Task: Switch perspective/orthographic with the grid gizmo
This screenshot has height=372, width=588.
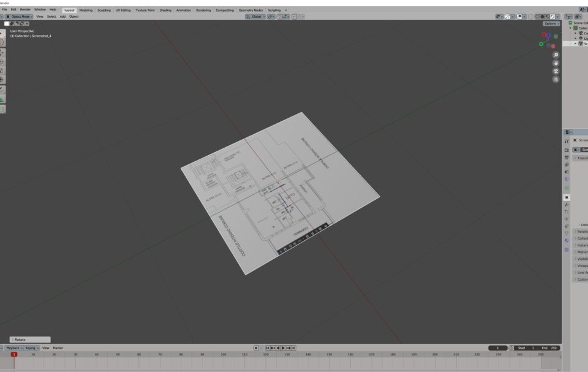Action: click(x=556, y=79)
